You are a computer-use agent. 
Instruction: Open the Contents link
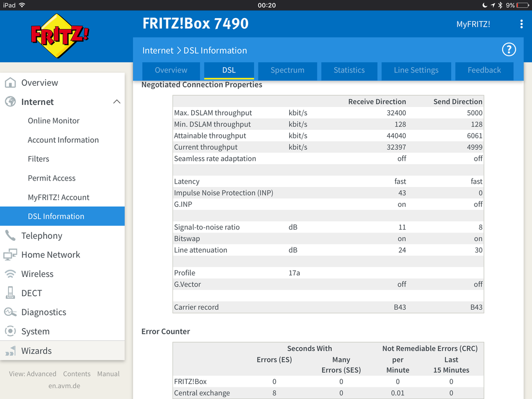77,373
